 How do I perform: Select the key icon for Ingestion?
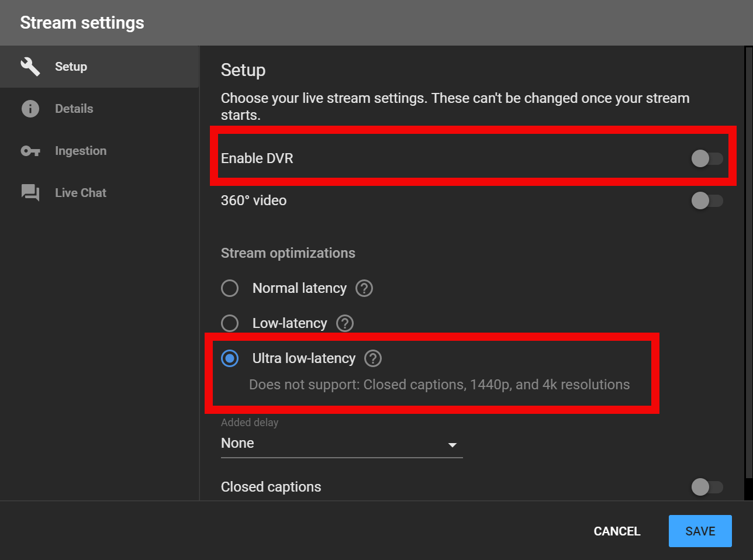click(x=30, y=150)
